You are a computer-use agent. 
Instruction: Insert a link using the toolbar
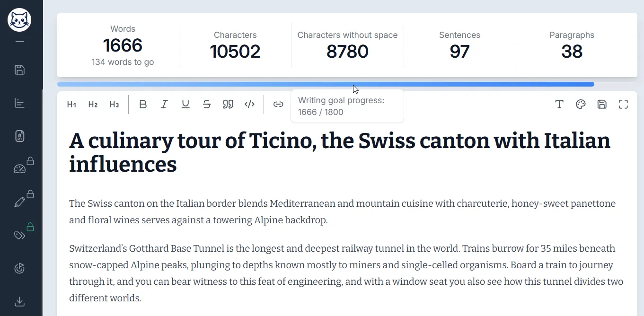278,105
